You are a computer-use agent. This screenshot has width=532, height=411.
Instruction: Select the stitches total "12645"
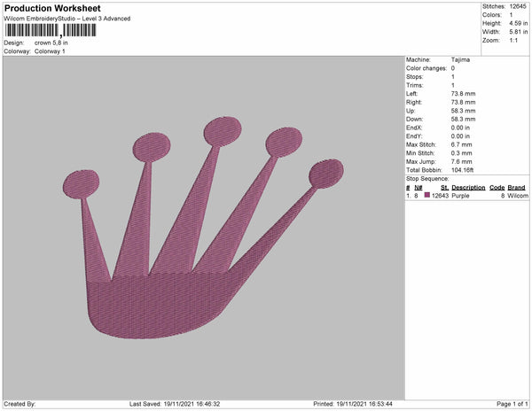[x=518, y=6]
